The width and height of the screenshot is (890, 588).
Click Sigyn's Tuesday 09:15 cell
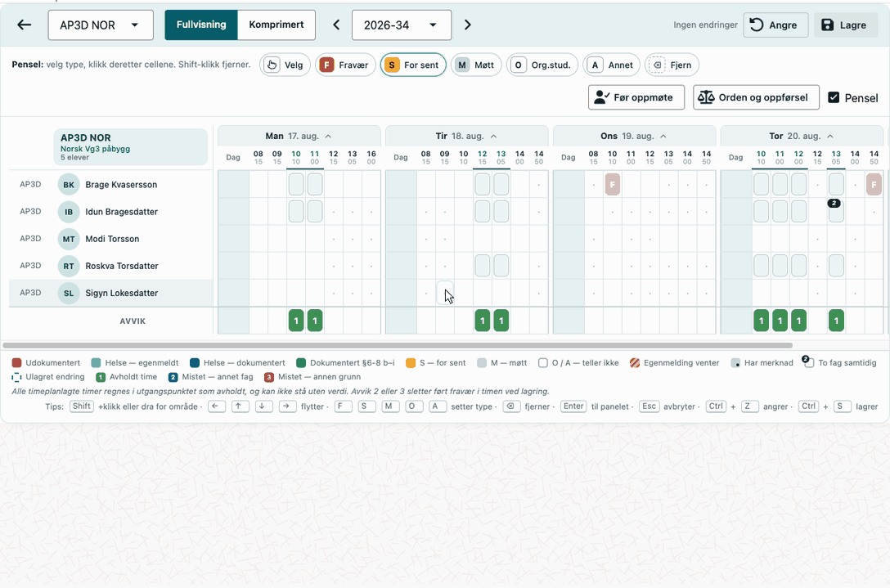[x=445, y=292]
